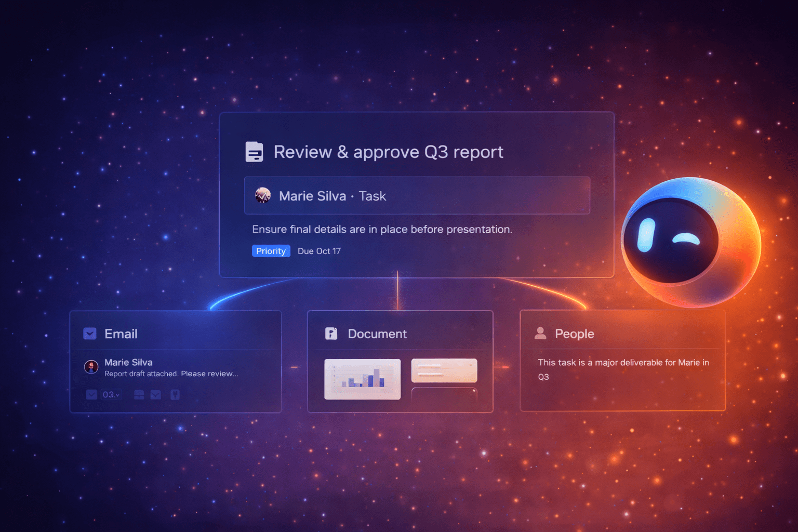Click Marie Silva's avatar in the Email card

91,367
